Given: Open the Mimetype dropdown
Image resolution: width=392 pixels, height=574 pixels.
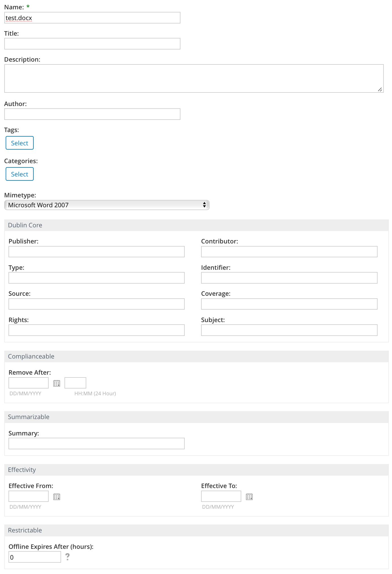Looking at the screenshot, I should click(x=107, y=205).
